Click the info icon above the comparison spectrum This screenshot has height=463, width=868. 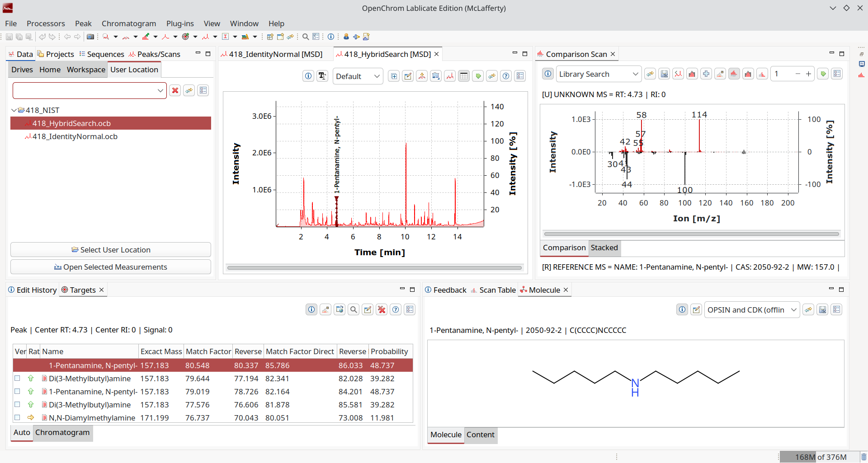click(547, 74)
